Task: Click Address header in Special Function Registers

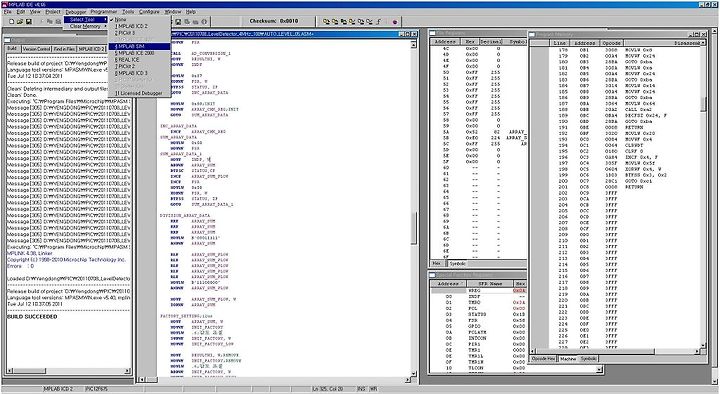Action: click(448, 284)
